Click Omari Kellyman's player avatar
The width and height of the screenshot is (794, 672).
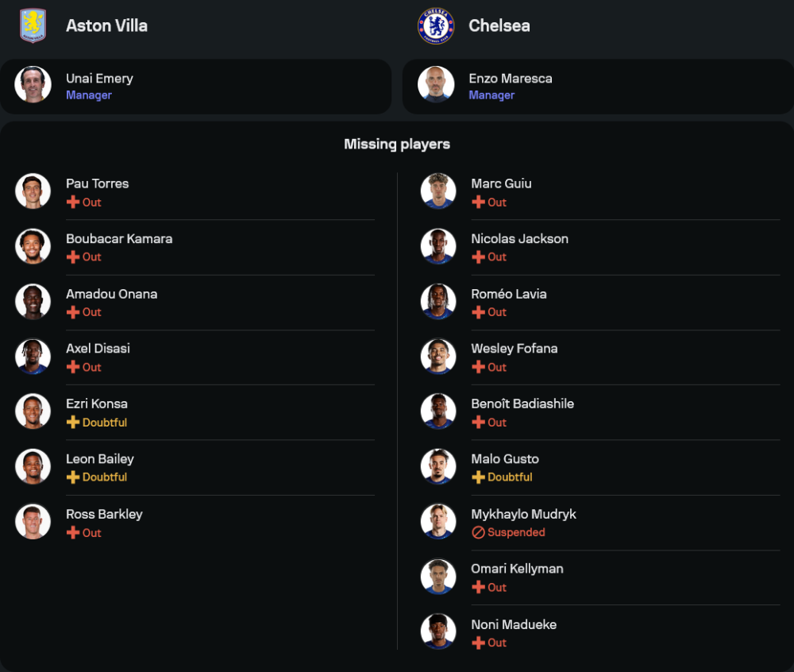tap(438, 577)
